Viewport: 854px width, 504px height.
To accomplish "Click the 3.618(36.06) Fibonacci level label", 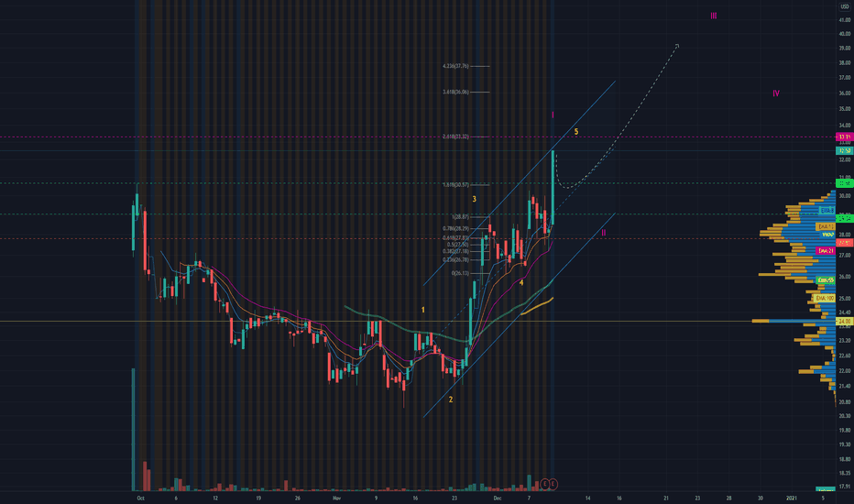I will click(456, 92).
